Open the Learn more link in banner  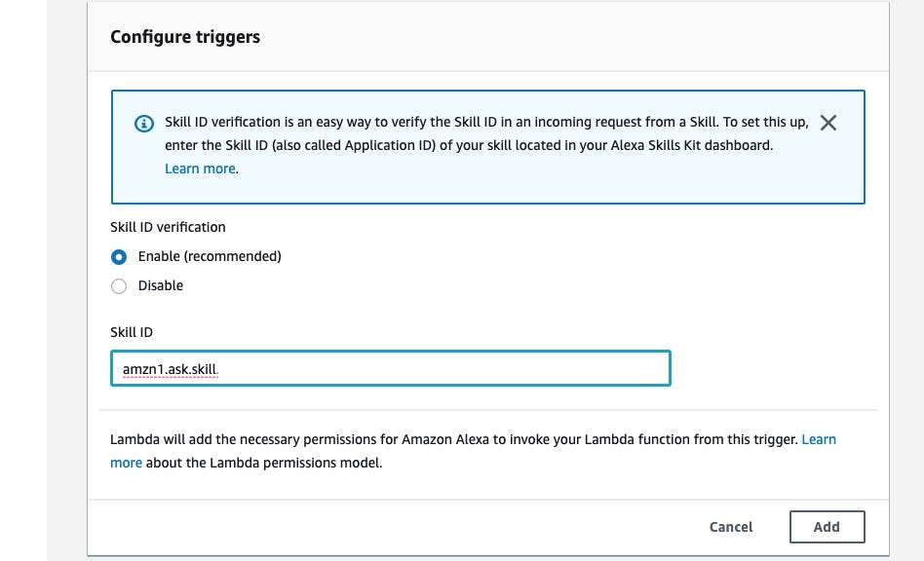coord(200,168)
